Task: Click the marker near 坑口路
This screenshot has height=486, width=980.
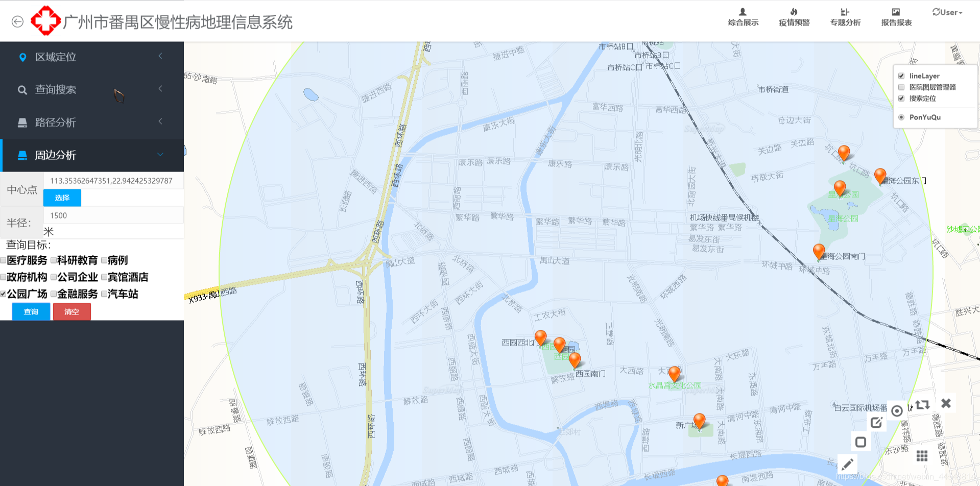Action: point(844,153)
